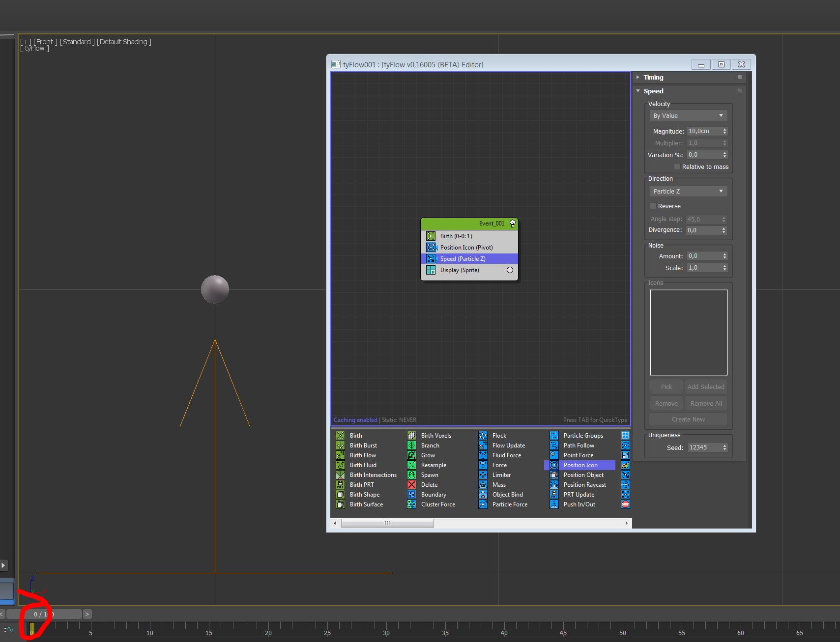Toggle the Event_001 lightbulb icon
Image resolution: width=840 pixels, height=642 pixels.
(513, 223)
